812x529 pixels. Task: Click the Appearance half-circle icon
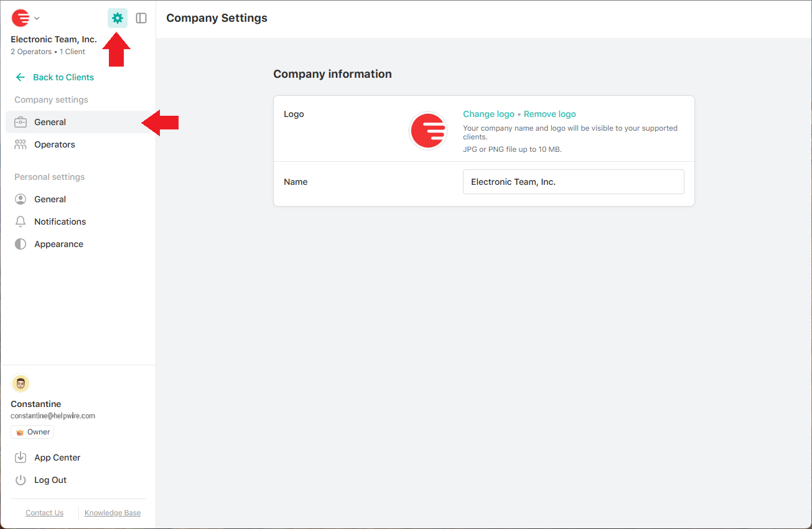21,244
